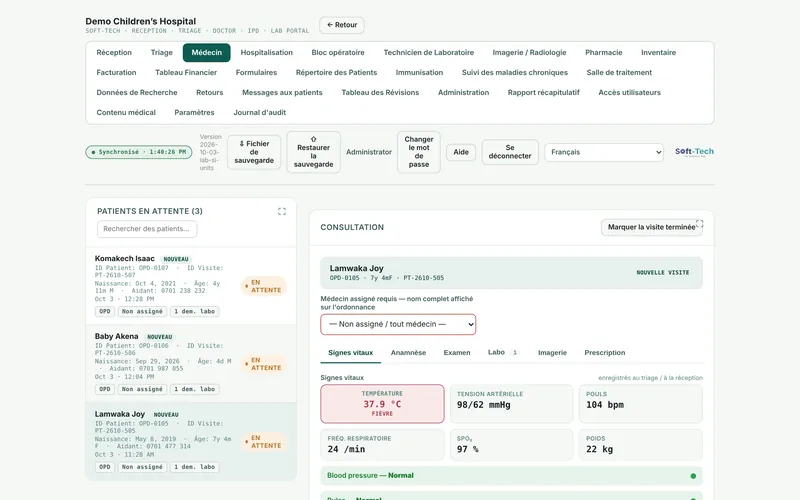Expand the waiting patients panel to fullscreen
Screen dimensions: 800x500
coord(282,211)
